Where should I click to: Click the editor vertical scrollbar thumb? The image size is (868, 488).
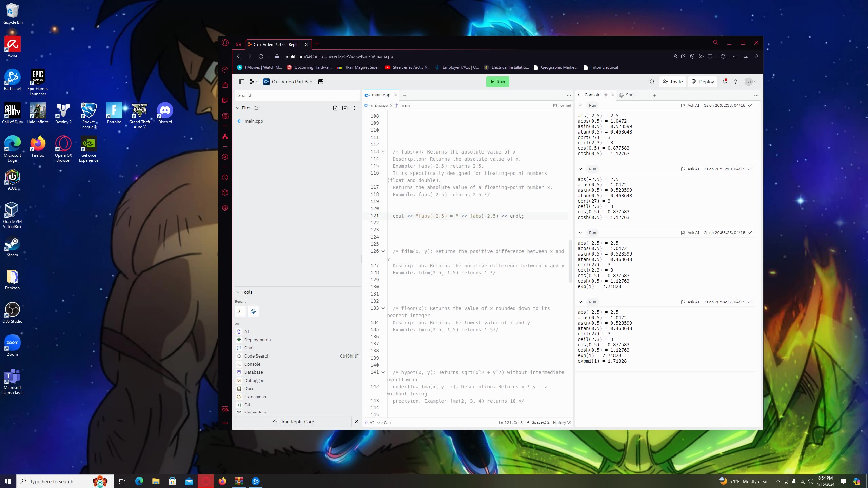point(570,261)
